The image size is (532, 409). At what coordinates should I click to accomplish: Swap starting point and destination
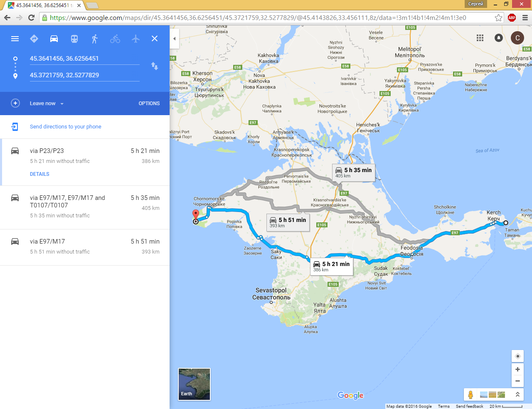tap(154, 66)
